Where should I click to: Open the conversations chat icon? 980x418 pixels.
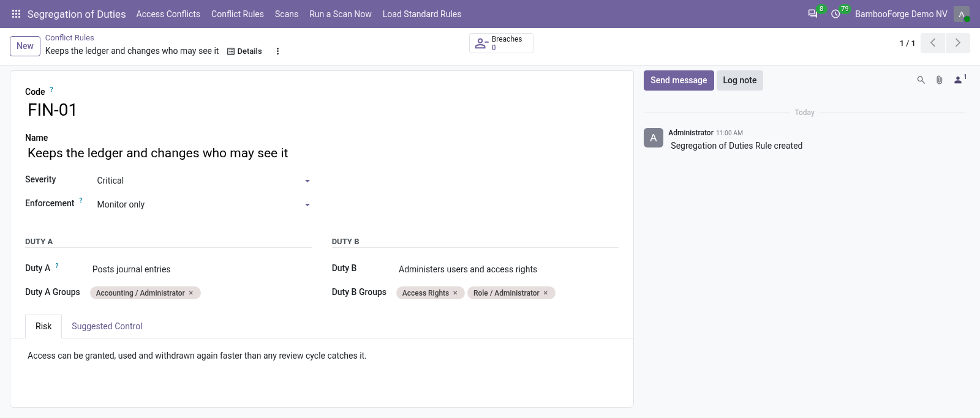[x=813, y=14]
